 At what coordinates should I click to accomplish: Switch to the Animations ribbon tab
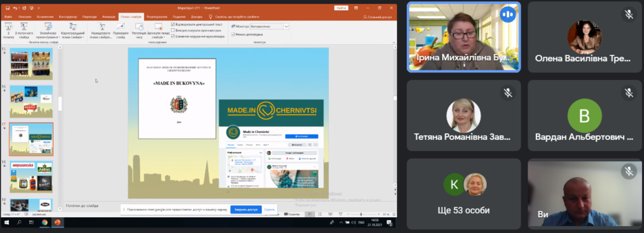pos(109,17)
